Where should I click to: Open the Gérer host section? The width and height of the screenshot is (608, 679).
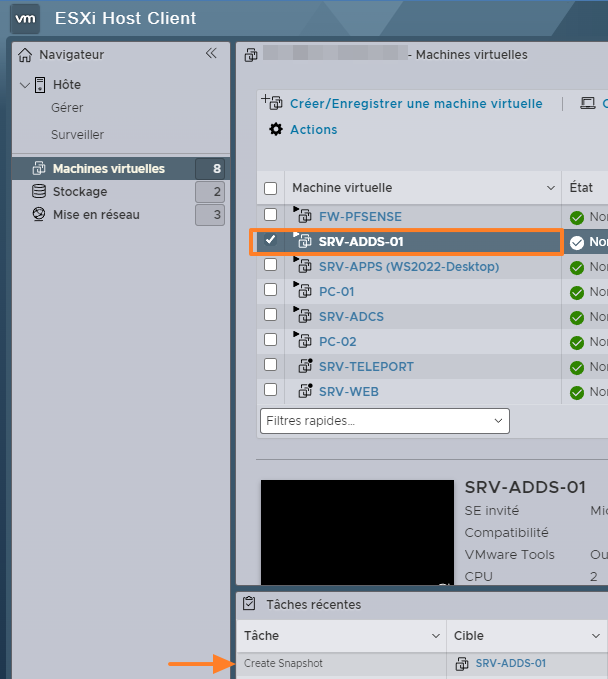(67, 107)
